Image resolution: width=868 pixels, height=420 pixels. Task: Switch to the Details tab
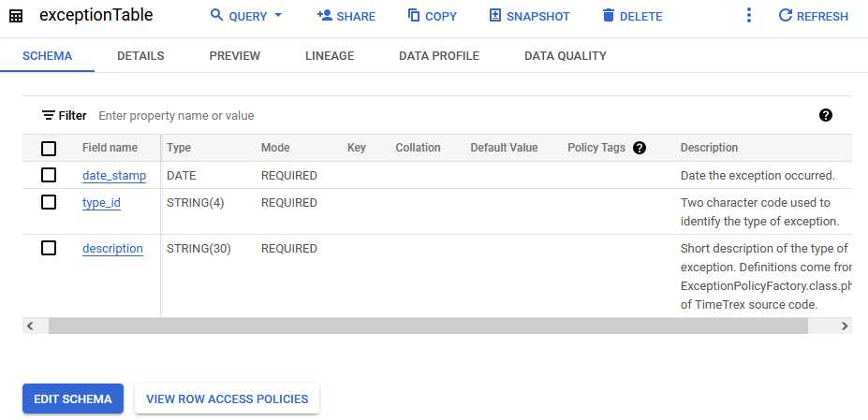pos(140,56)
